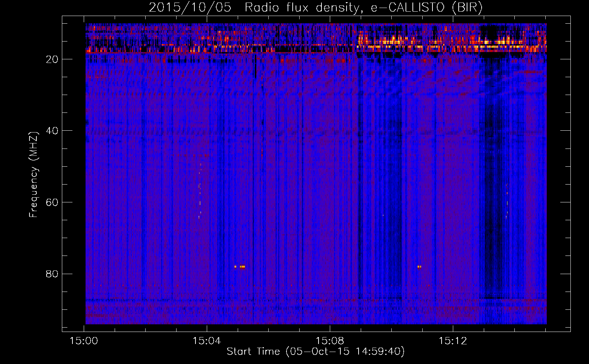Click the 'Start Time (05-Oct-15 14:59:40)' label
This screenshot has height=364, width=589.
(316, 352)
